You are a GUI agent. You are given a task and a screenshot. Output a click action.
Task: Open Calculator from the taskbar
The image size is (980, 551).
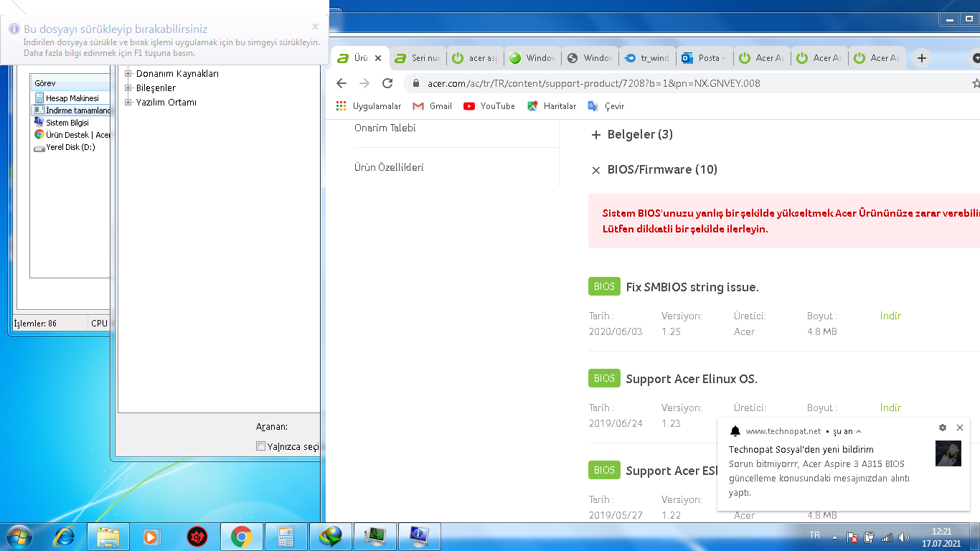(286, 536)
